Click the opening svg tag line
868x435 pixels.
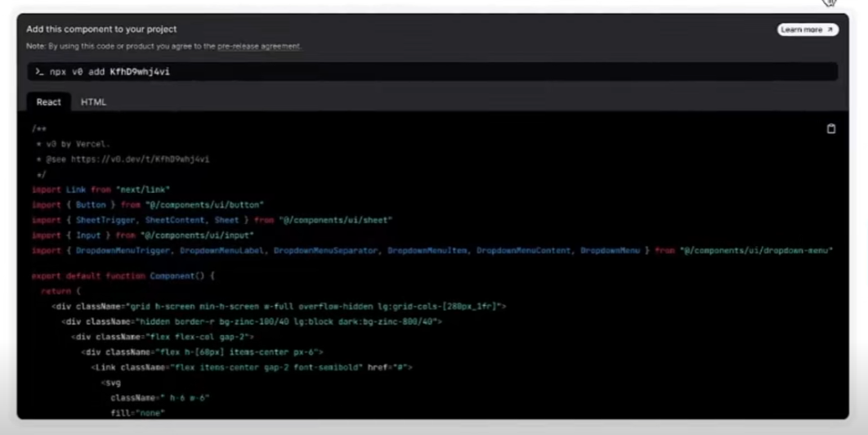pyautogui.click(x=110, y=383)
